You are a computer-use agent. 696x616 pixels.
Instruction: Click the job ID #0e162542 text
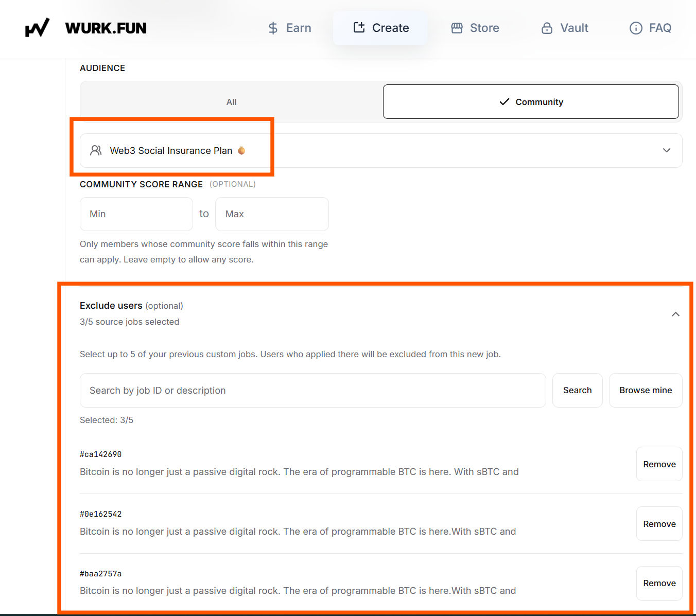[101, 514]
